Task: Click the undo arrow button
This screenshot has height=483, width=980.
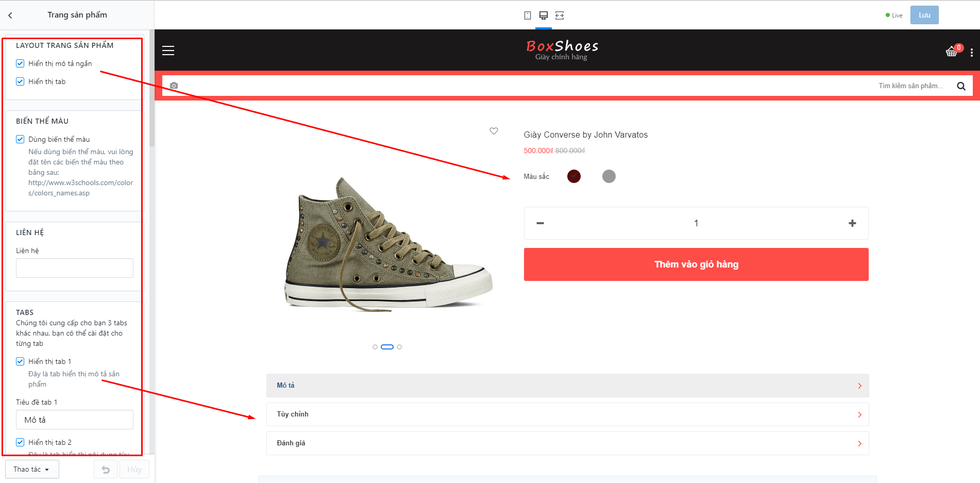Action: tap(106, 470)
